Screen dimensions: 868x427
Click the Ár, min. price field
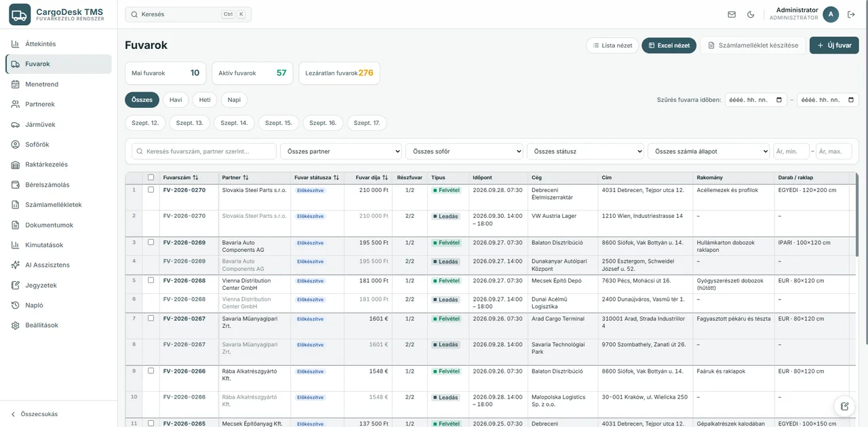[x=791, y=151]
